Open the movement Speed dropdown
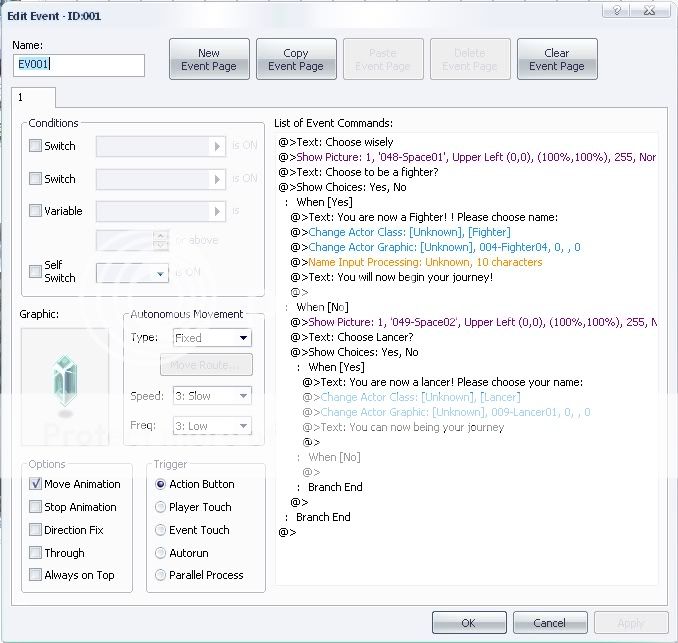Viewport: 678px width, 643px height. pos(211,396)
